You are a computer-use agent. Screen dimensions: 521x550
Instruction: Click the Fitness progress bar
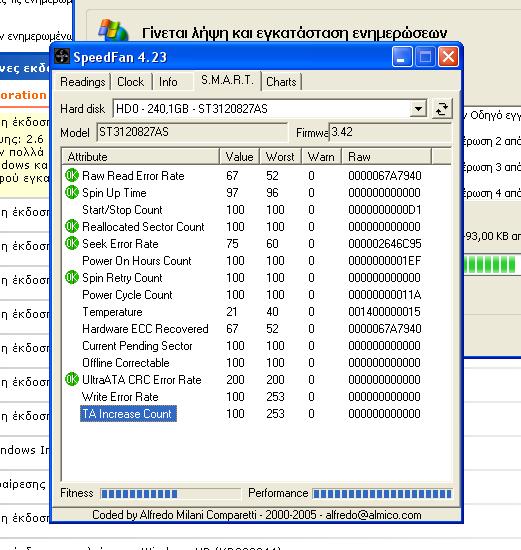tap(171, 494)
